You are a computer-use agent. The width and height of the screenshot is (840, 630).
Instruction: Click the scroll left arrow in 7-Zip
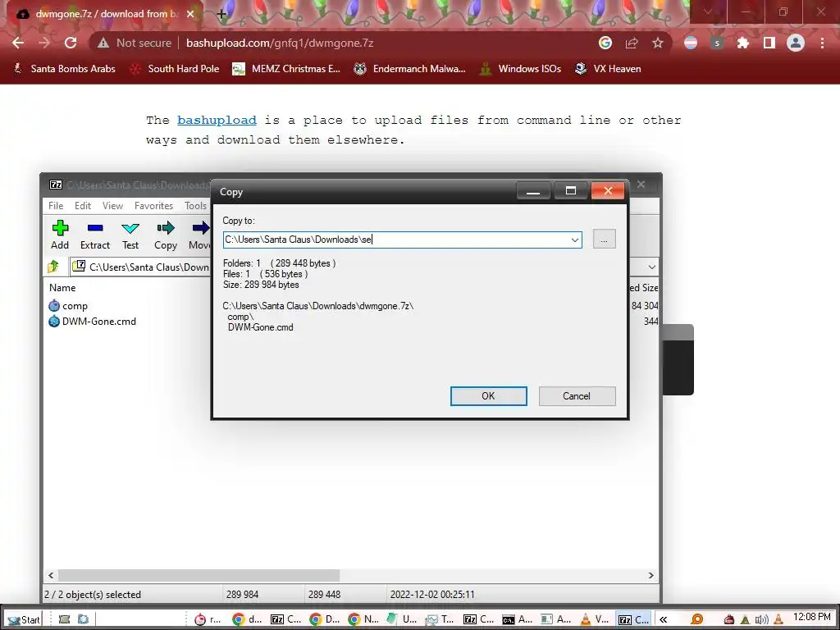(51, 575)
